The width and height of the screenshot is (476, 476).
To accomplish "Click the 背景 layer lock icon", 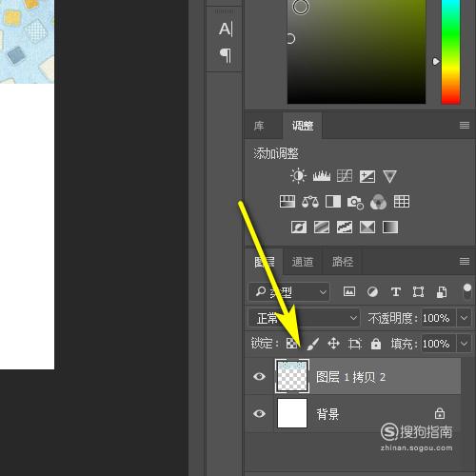I will coord(440,413).
